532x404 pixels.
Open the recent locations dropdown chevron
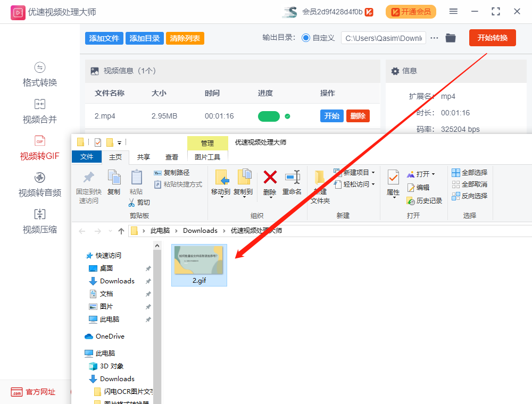110,231
